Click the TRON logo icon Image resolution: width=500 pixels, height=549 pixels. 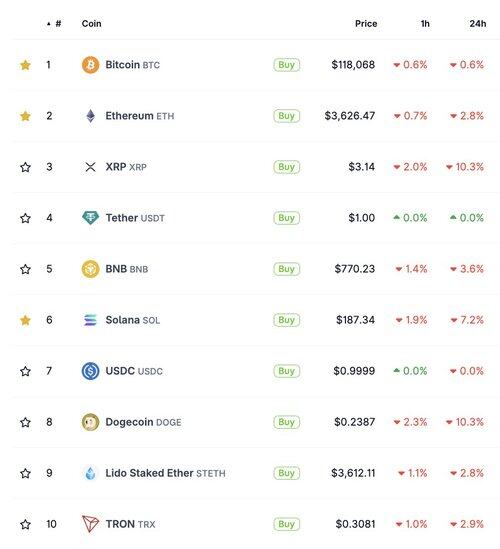click(x=90, y=524)
